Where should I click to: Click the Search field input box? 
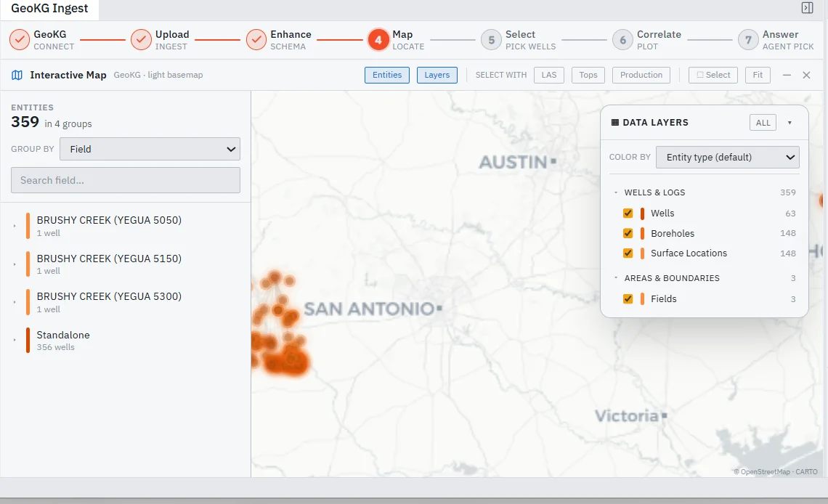(x=126, y=180)
